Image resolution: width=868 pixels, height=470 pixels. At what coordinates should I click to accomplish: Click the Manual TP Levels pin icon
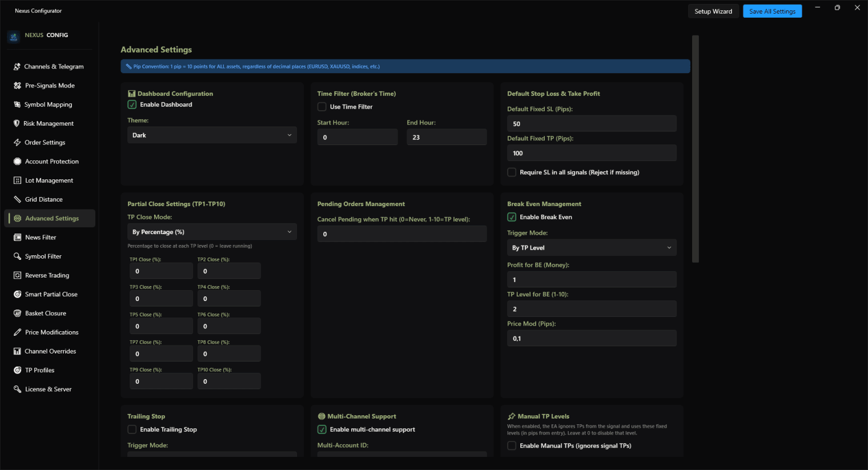[512, 416]
